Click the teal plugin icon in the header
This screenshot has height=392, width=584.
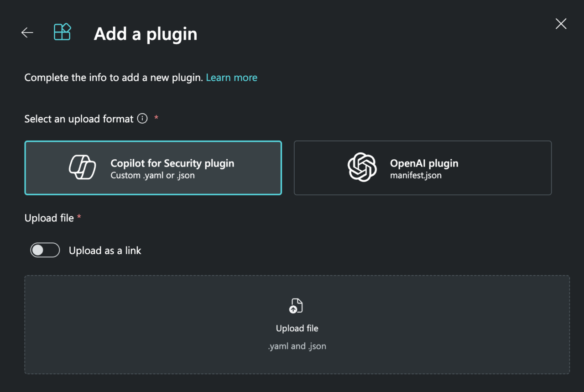[x=62, y=32]
